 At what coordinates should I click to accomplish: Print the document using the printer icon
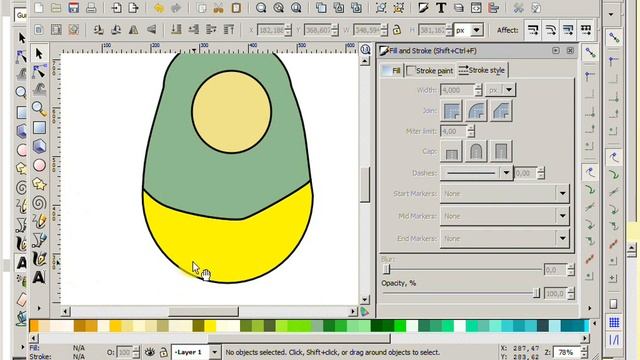coord(91,8)
